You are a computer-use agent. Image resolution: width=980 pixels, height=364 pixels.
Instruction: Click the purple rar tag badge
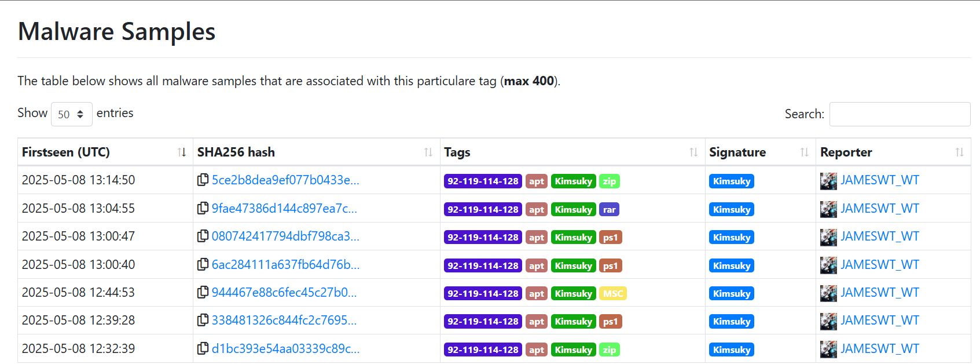pyautogui.click(x=609, y=209)
